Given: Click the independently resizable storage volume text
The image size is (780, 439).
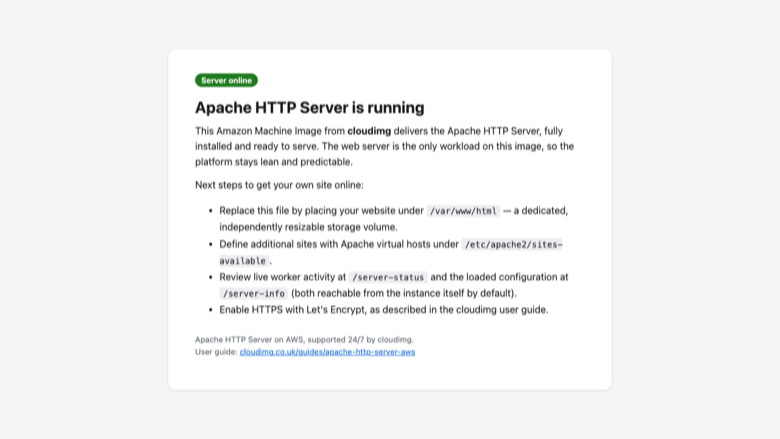Looking at the screenshot, I should tap(308, 227).
